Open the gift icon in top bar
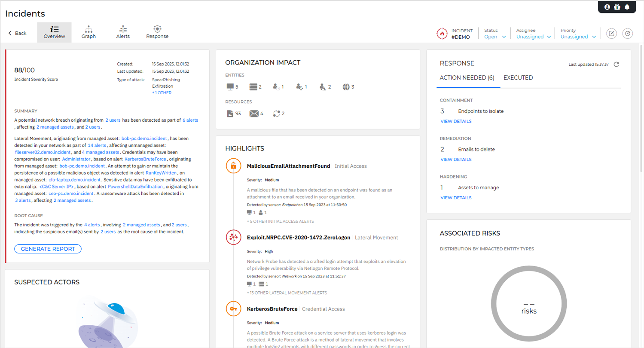This screenshot has width=644, height=348. click(617, 7)
